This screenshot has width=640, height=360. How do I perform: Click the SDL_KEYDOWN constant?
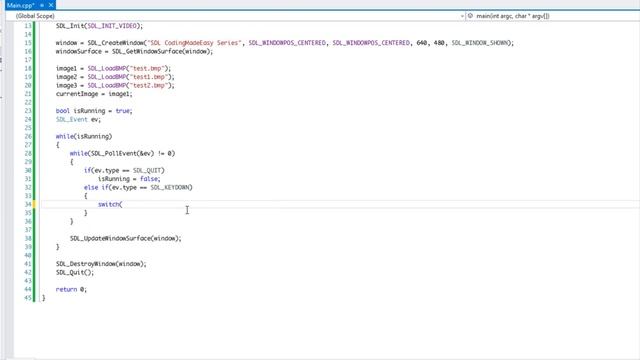tap(170, 187)
